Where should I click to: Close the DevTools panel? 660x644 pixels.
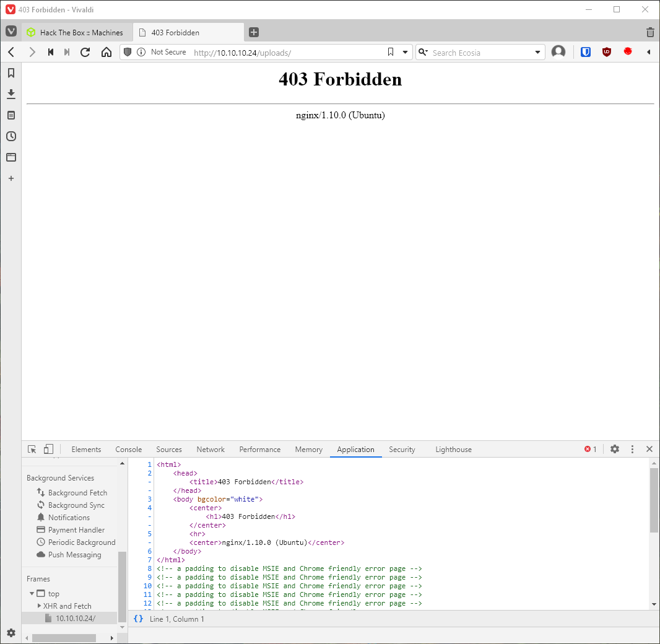[649, 449]
